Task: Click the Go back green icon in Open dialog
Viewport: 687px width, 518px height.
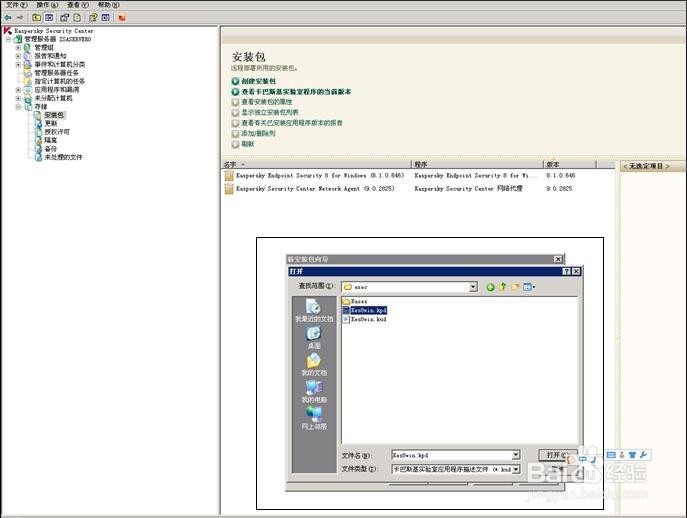Action: pyautogui.click(x=490, y=287)
